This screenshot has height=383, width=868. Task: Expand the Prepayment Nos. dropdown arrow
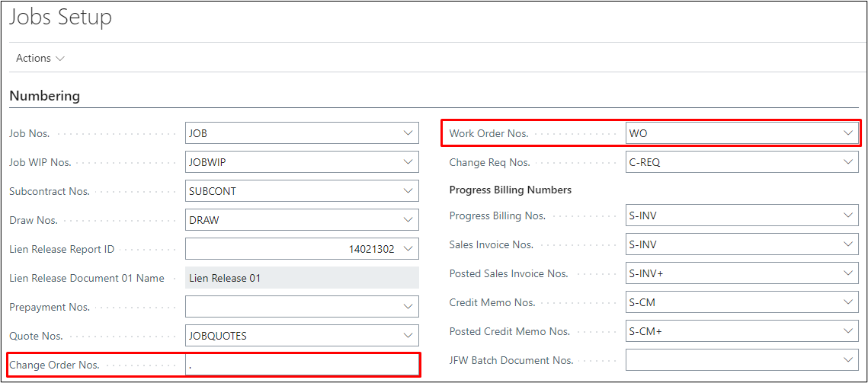point(408,307)
